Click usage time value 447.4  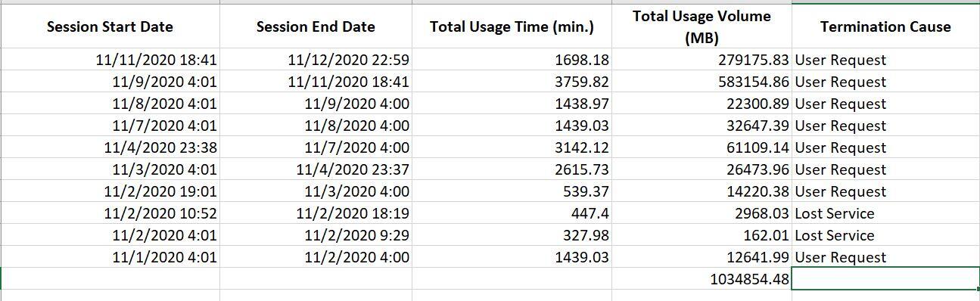click(512, 213)
